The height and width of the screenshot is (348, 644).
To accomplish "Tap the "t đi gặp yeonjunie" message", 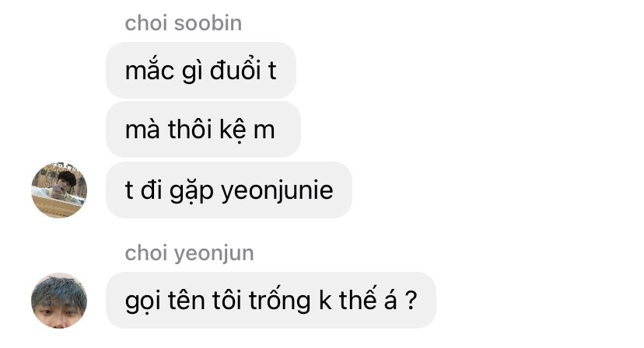I will (229, 190).
